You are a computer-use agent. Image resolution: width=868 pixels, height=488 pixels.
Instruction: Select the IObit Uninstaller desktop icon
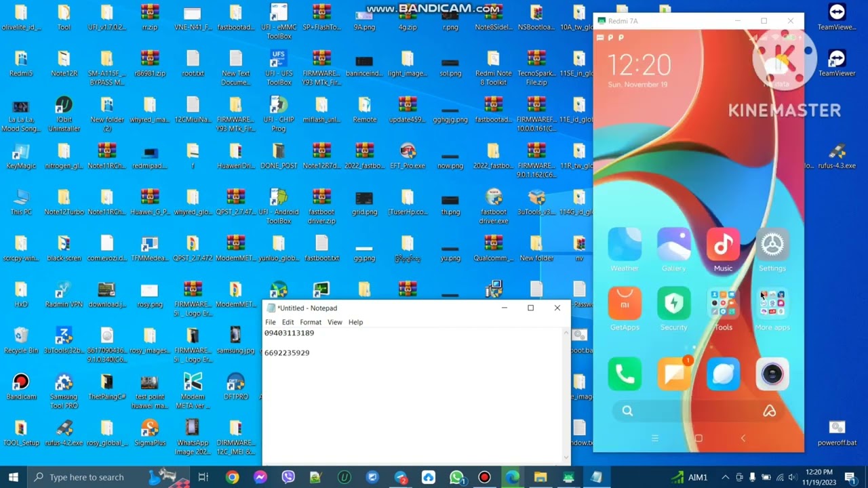click(x=64, y=114)
